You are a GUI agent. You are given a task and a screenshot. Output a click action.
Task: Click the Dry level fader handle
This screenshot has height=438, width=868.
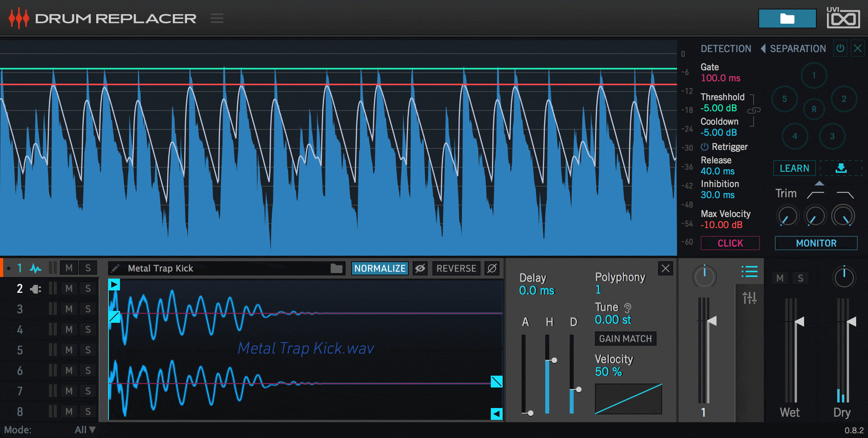click(851, 322)
